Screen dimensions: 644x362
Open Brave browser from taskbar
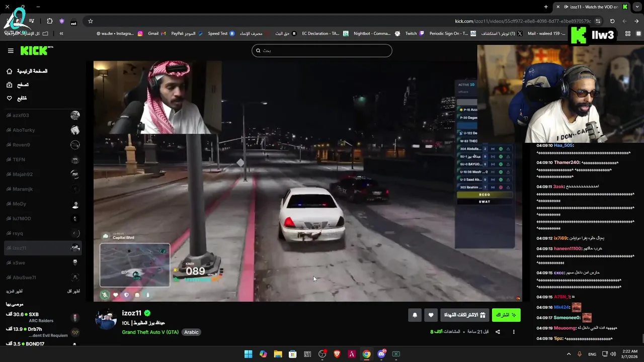[x=337, y=354]
